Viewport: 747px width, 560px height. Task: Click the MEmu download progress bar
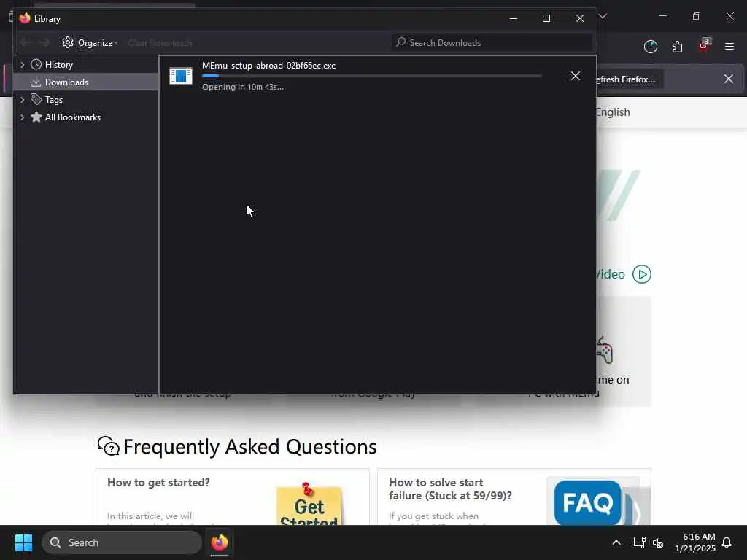click(372, 76)
